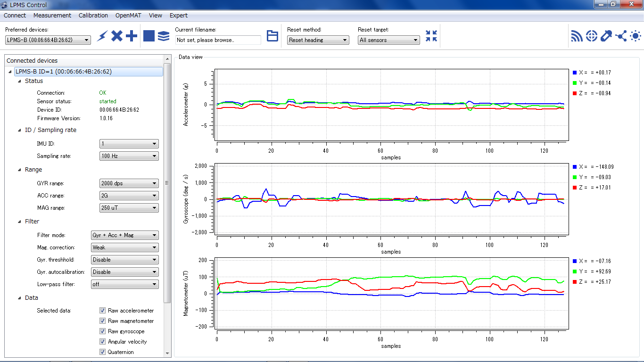Click the stacked layers record data icon
This screenshot has width=644, height=362.
pyautogui.click(x=164, y=36)
